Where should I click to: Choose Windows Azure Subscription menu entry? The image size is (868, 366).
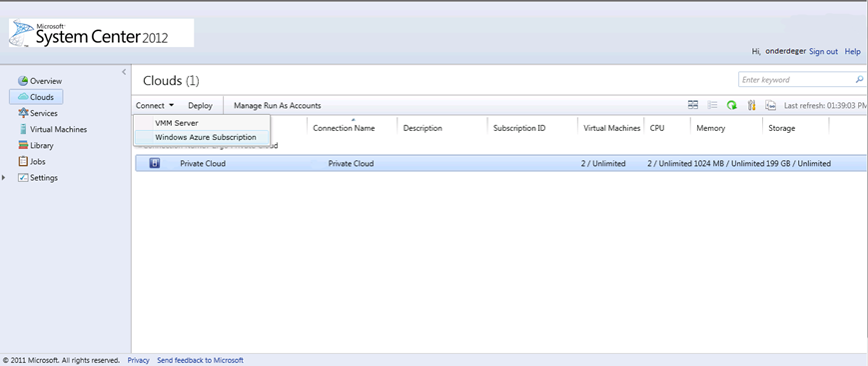(202, 137)
